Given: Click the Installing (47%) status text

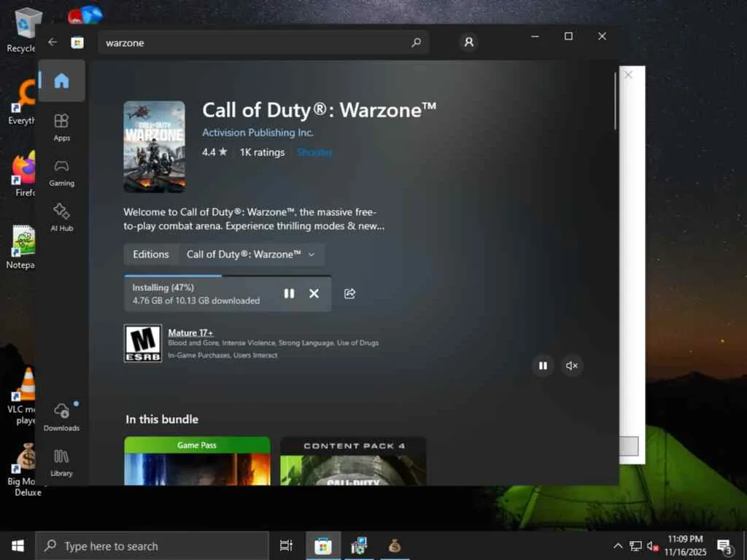Looking at the screenshot, I should 163,287.
